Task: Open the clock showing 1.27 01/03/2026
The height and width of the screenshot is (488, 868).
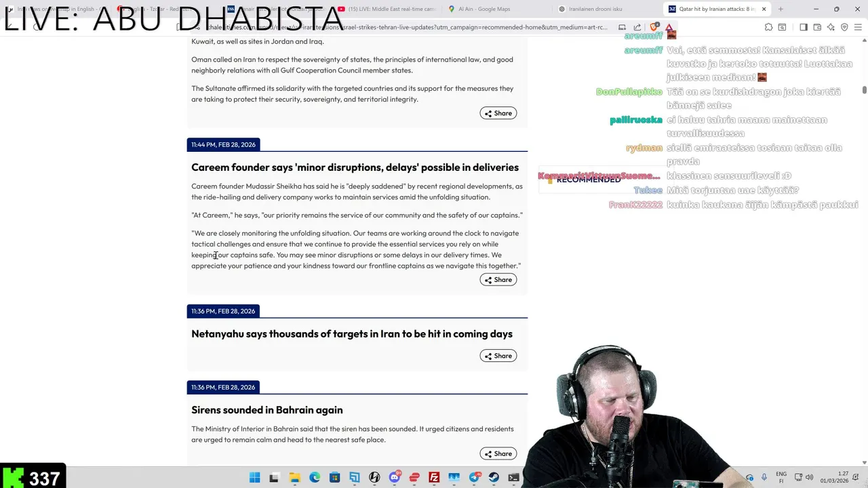Action: pos(834,478)
